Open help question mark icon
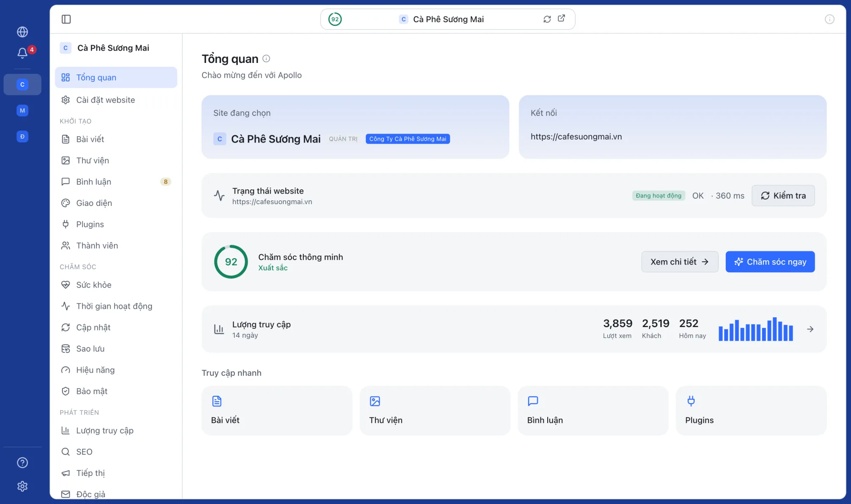The width and height of the screenshot is (851, 504). pyautogui.click(x=23, y=463)
